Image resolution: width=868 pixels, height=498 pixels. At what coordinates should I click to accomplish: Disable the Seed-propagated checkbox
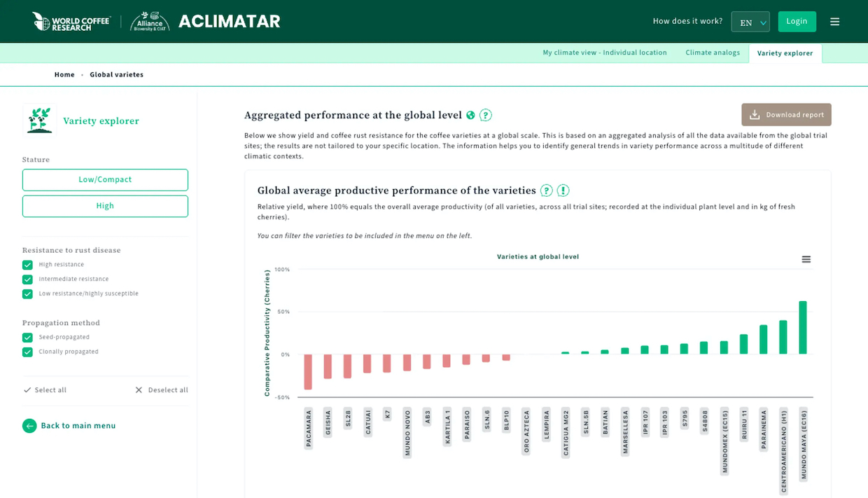coord(27,338)
